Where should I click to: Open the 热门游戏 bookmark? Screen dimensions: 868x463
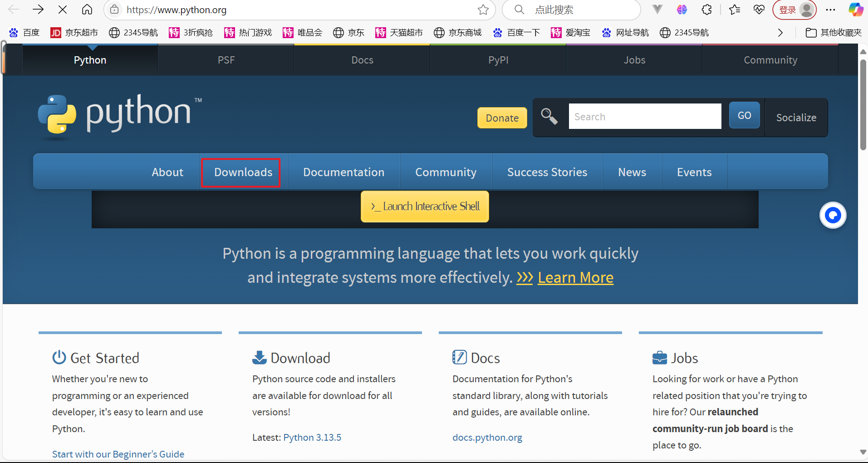coord(248,33)
